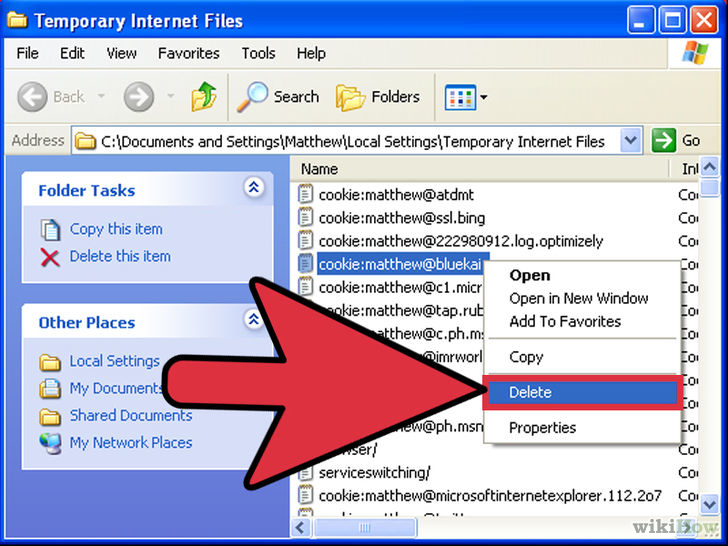Screen dimensions: 728x546
Task: Open the Tools menu
Action: pyautogui.click(x=258, y=53)
